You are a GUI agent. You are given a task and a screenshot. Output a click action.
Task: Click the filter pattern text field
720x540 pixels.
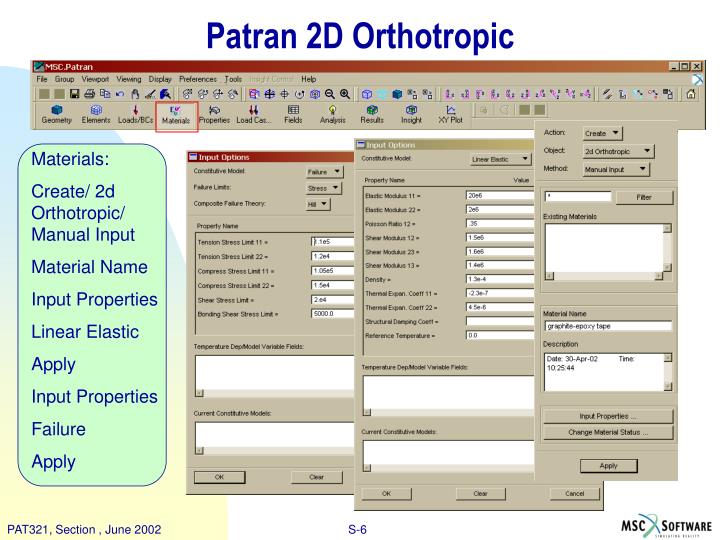[578, 197]
